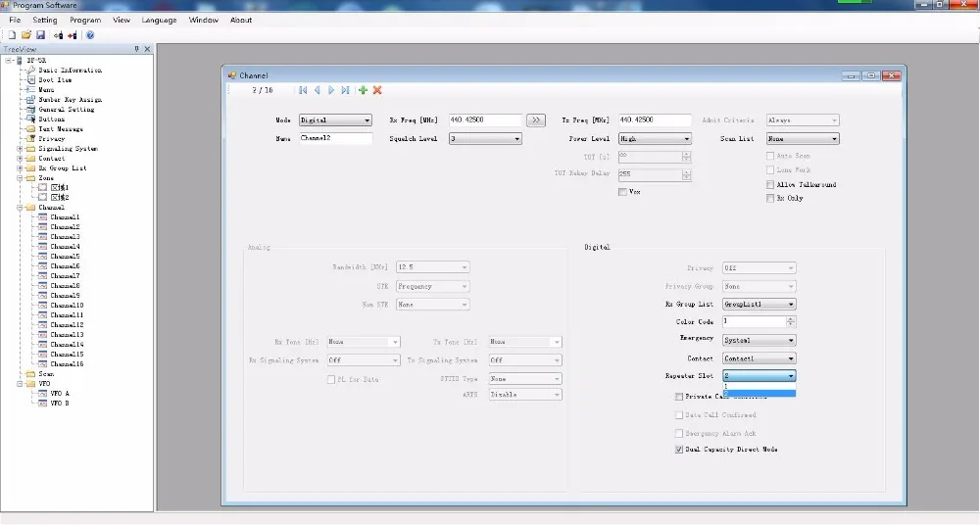Viewport: 980px width, 525px height.
Task: Click the Read from radio toolbar icon
Action: (58, 35)
